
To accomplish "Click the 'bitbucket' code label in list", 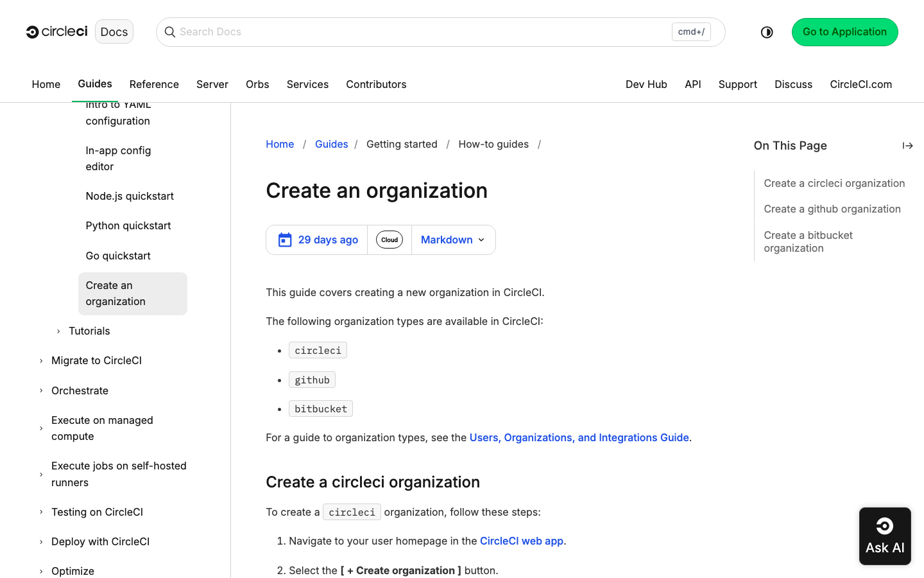I will point(321,408).
